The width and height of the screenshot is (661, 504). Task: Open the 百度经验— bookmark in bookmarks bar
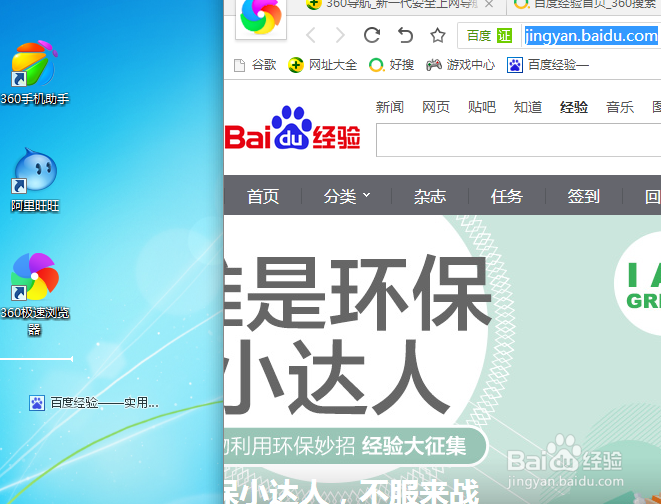[x=548, y=65]
